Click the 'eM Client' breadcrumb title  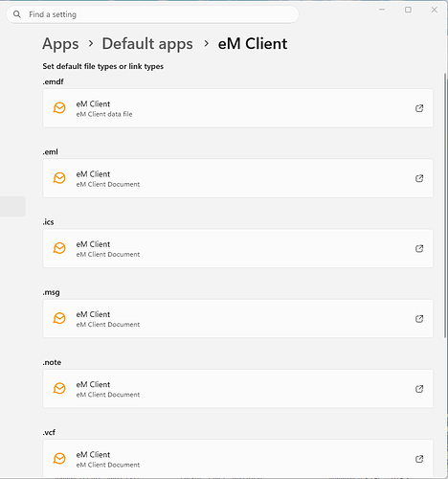click(253, 44)
